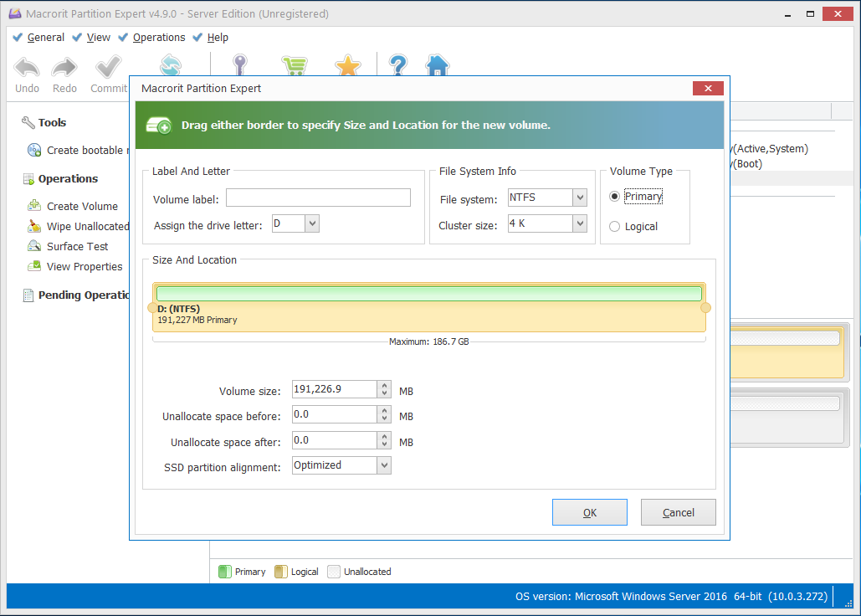The width and height of the screenshot is (861, 616).
Task: Click the Create Volume icon in sidebar
Action: 34,205
